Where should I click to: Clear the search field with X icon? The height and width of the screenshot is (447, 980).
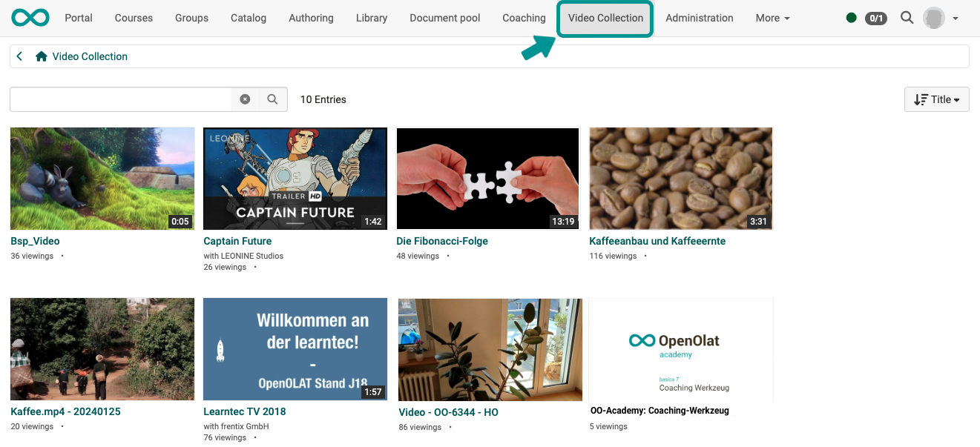click(245, 99)
